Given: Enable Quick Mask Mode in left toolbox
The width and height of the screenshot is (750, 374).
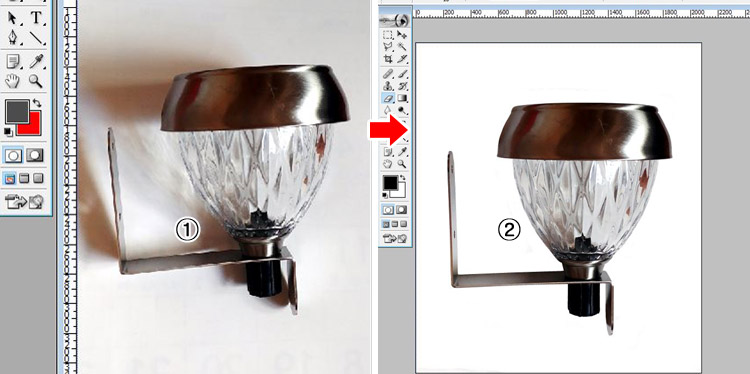Looking at the screenshot, I should (34, 155).
